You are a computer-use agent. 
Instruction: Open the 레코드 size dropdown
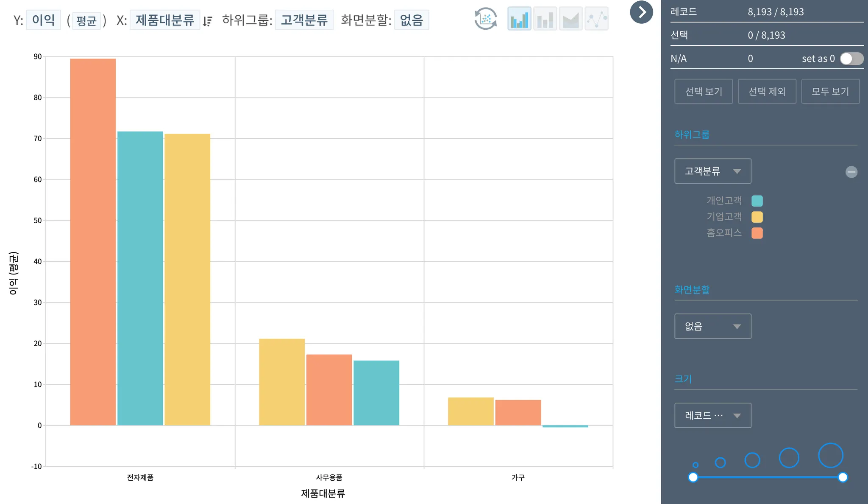click(x=712, y=415)
